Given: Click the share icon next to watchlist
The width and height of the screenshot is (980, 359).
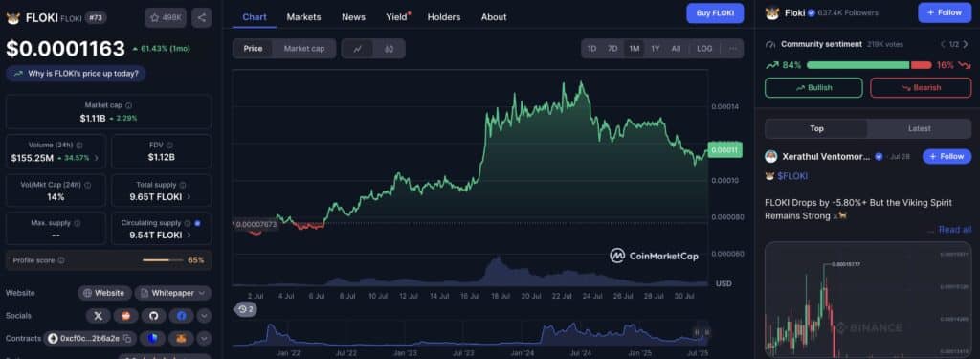Looking at the screenshot, I should pyautogui.click(x=201, y=17).
